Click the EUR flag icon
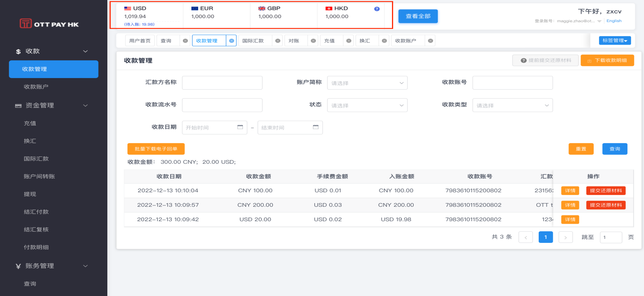 click(195, 8)
